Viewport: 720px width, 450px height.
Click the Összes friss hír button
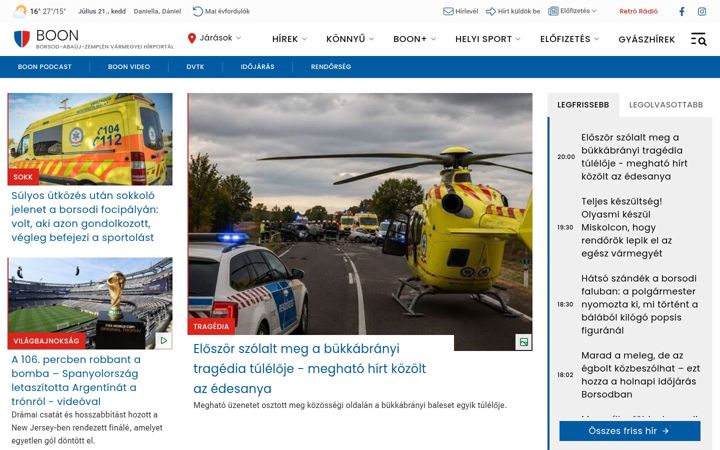click(630, 431)
